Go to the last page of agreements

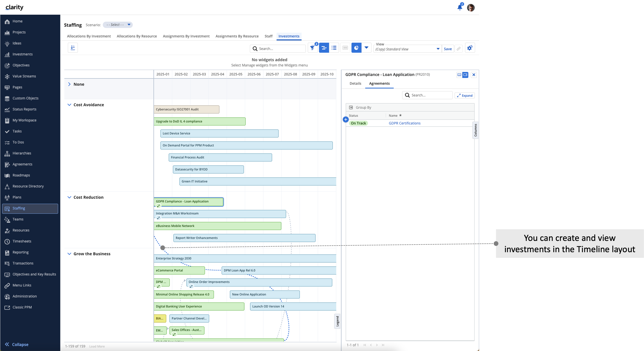coord(383,345)
